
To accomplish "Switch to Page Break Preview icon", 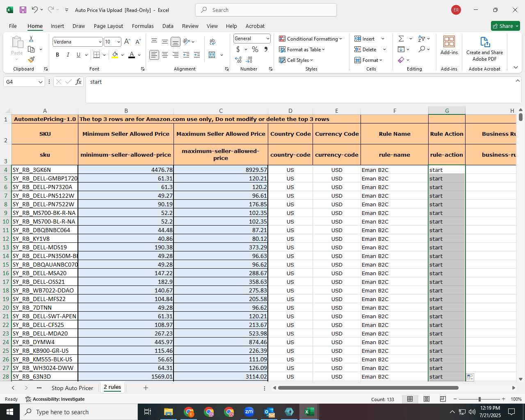I will pyautogui.click(x=443, y=399).
